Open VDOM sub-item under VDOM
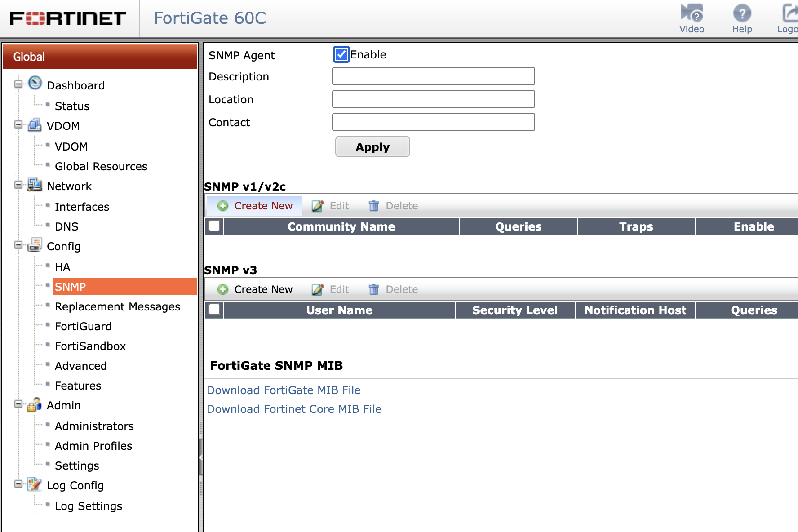Image resolution: width=798 pixels, height=532 pixels. 71,146
